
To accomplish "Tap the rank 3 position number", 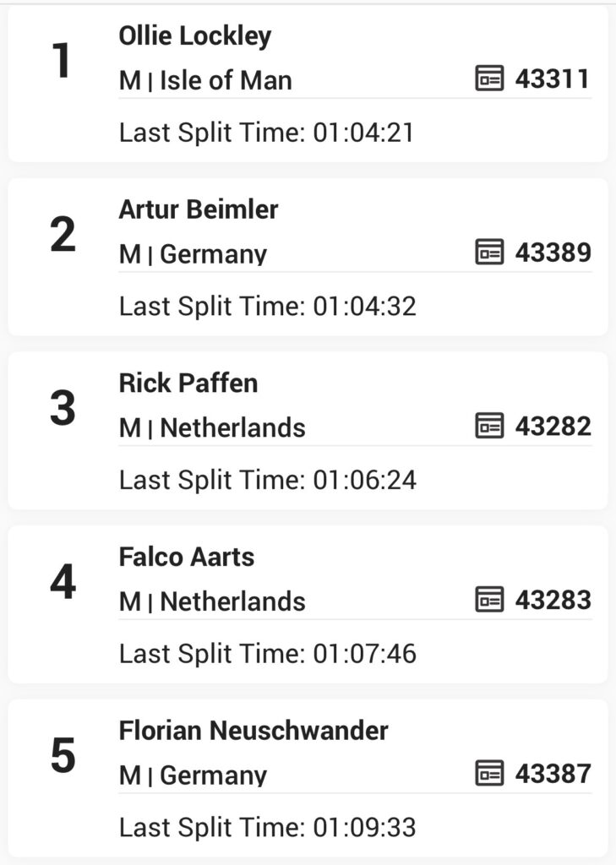I will pos(63,408).
